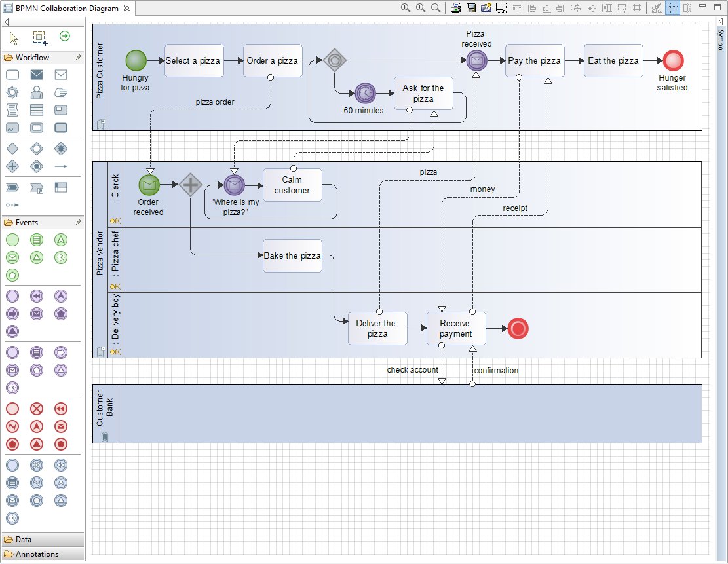Pick the Message Flow dashed arrow tool
The image size is (728, 564).
pyautogui.click(x=12, y=205)
